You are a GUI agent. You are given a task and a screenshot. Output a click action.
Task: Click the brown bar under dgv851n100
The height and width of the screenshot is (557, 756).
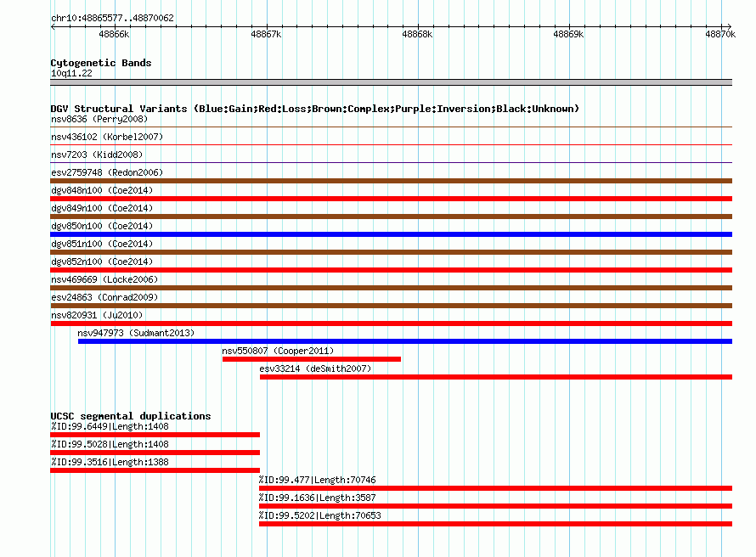[391, 252]
